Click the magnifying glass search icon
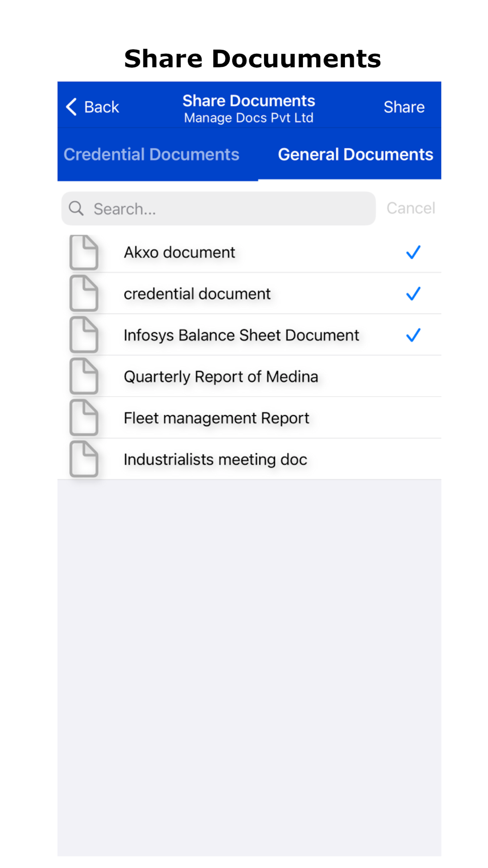488x868 pixels. coord(76,208)
